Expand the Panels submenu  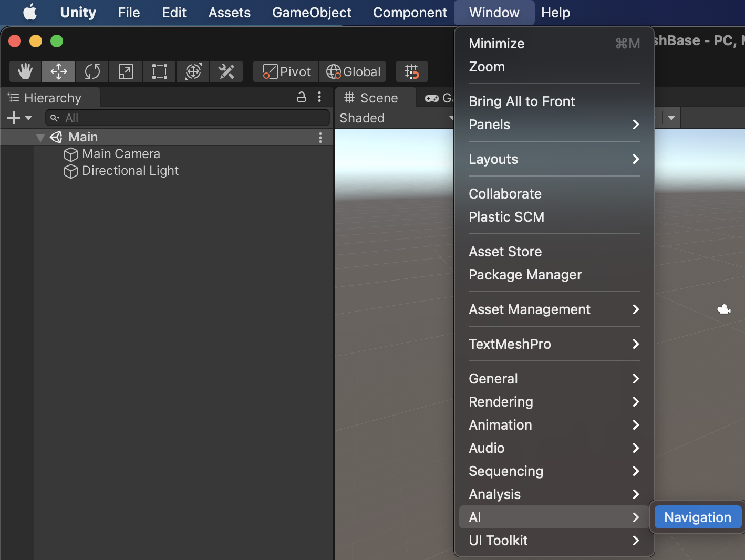pos(554,125)
